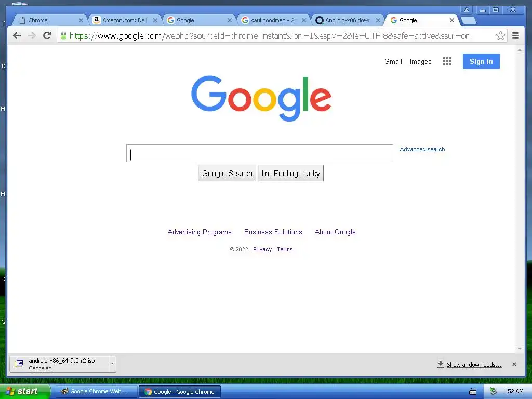Open the Privacy link

pos(262,249)
